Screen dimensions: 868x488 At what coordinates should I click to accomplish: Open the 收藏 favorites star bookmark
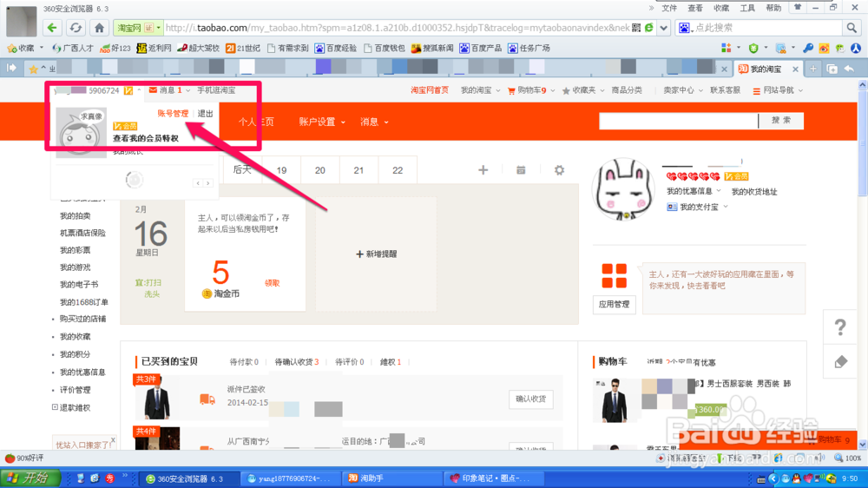click(21, 48)
